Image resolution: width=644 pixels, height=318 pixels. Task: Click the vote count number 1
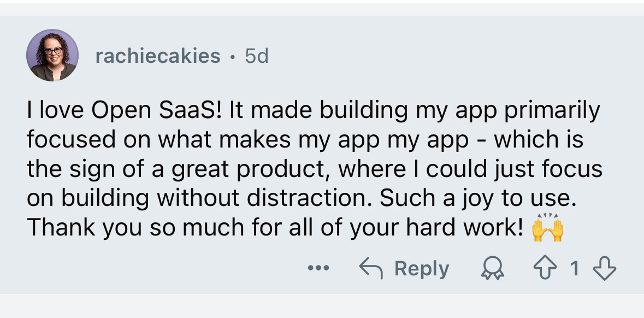[574, 268]
